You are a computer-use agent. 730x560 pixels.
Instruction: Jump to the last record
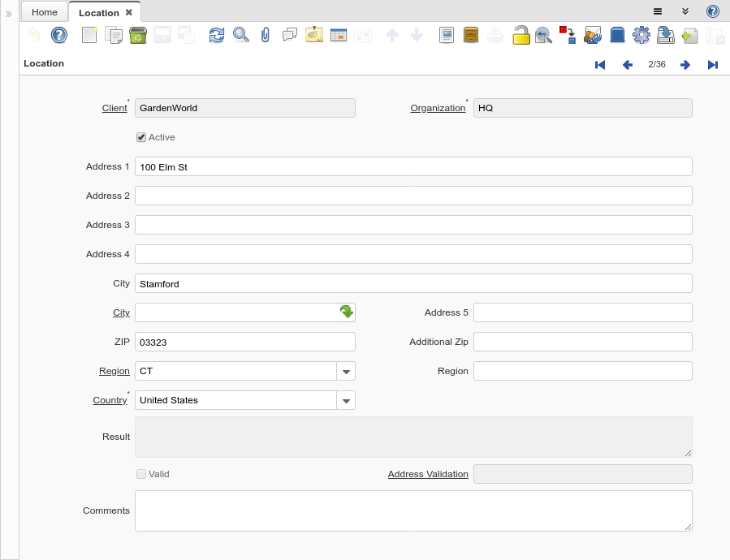pos(713,65)
